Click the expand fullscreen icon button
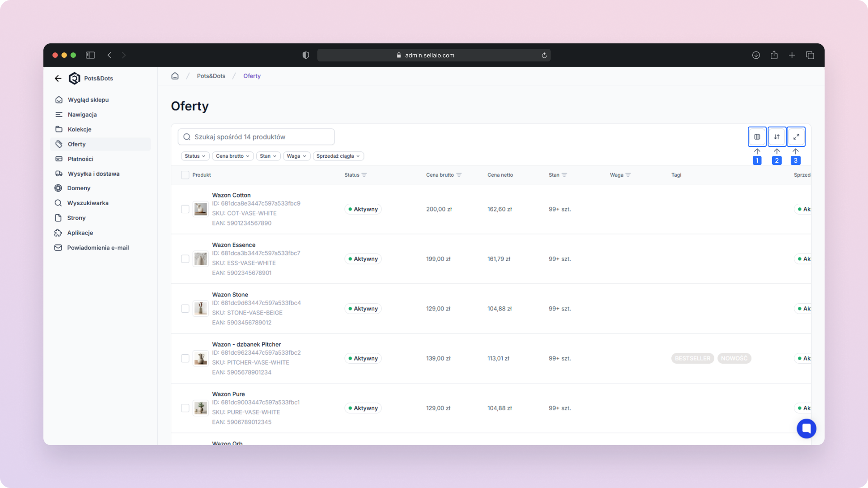 click(x=796, y=136)
